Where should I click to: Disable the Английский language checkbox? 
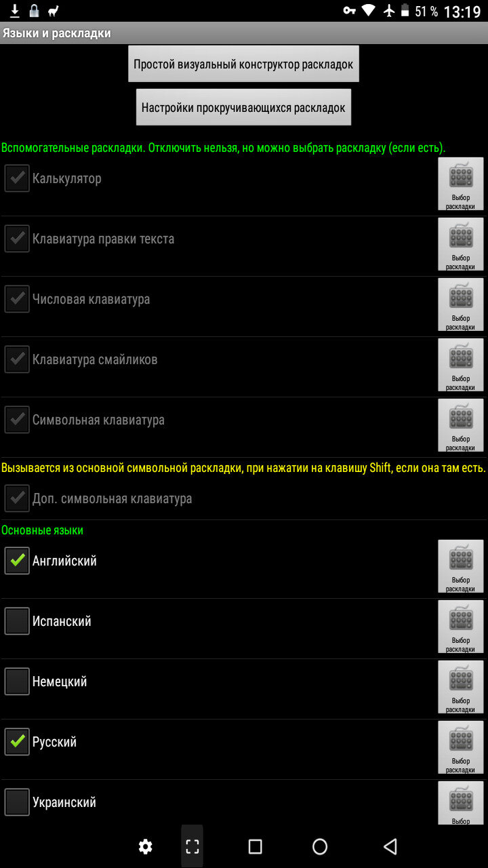pos(17,561)
